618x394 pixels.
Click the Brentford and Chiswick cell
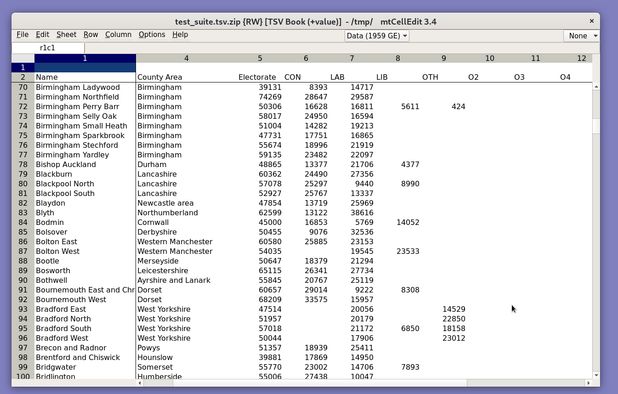coord(85,357)
